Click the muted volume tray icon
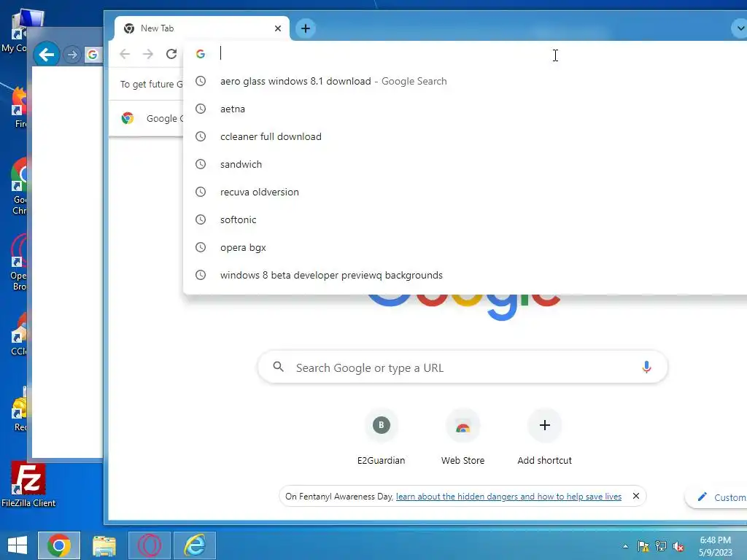 point(678,547)
